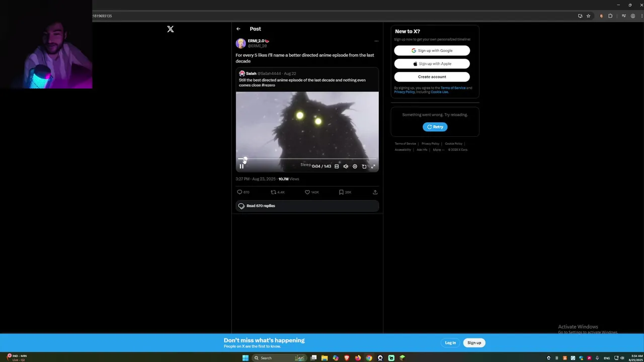
Task: Open the post's three-dot more menu
Action: (x=376, y=41)
